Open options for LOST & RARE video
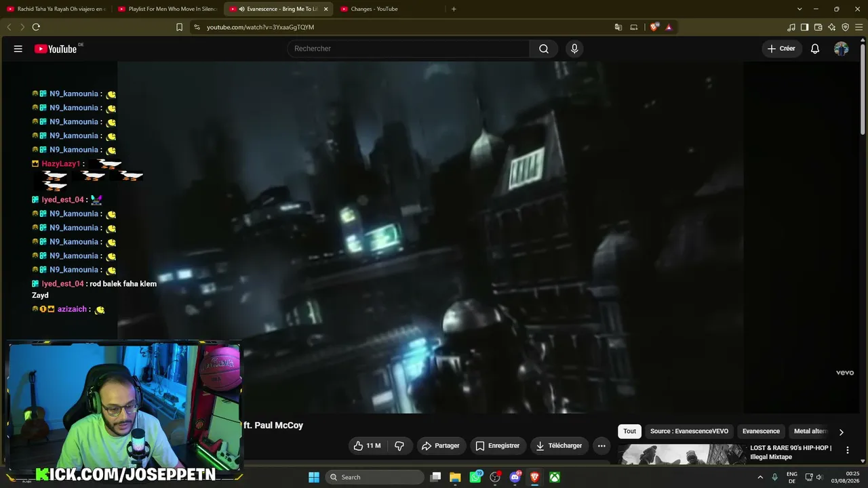Viewport: 868px width, 488px height. [847, 450]
